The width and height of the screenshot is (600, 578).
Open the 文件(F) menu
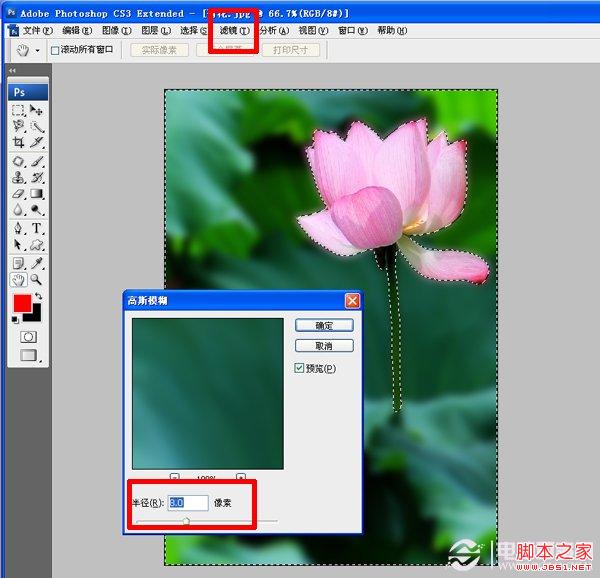[37, 30]
